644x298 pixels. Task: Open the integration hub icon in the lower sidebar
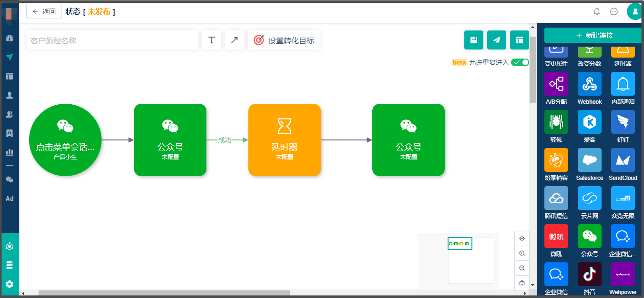tap(10, 246)
